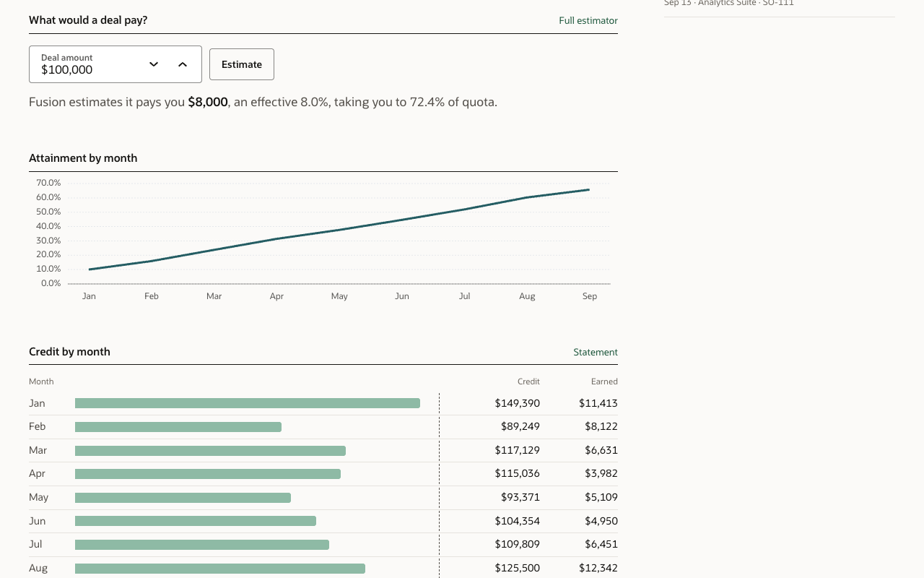Click the Attainment by month heading

[83, 158]
